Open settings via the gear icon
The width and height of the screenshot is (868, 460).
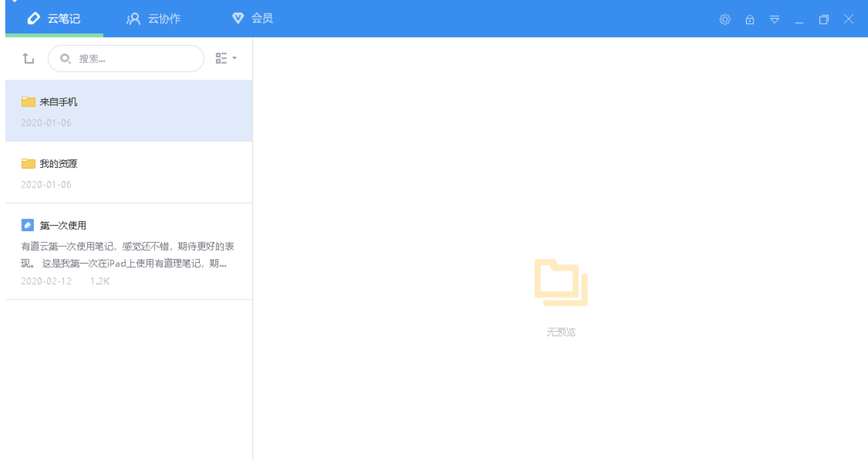(x=725, y=19)
